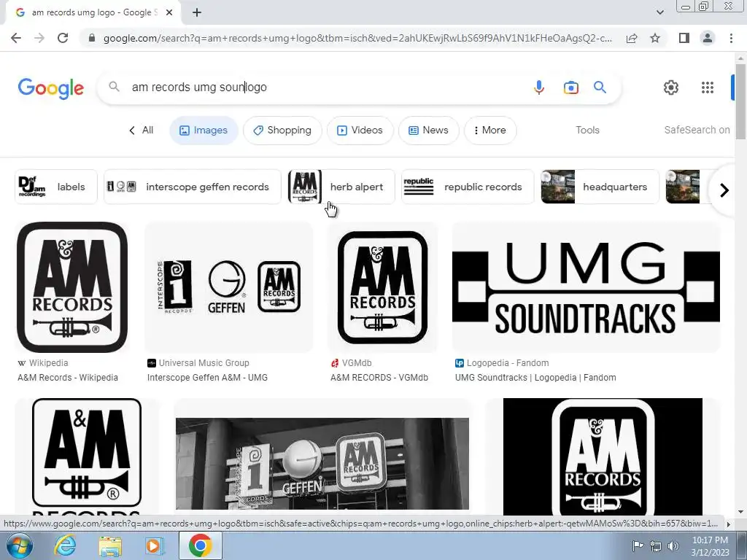The width and height of the screenshot is (747, 560).
Task: Reload the current page
Action: [63, 38]
